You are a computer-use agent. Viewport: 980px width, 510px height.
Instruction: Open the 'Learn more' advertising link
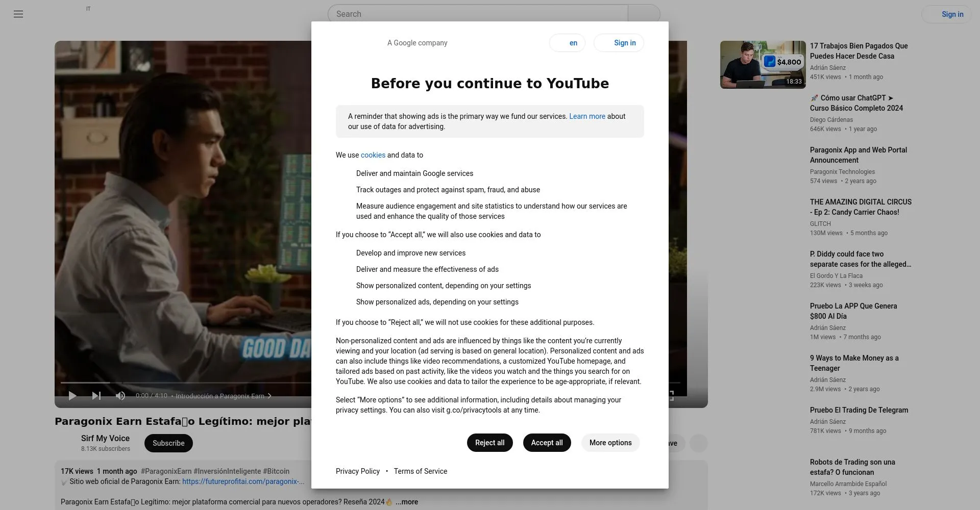pyautogui.click(x=587, y=116)
